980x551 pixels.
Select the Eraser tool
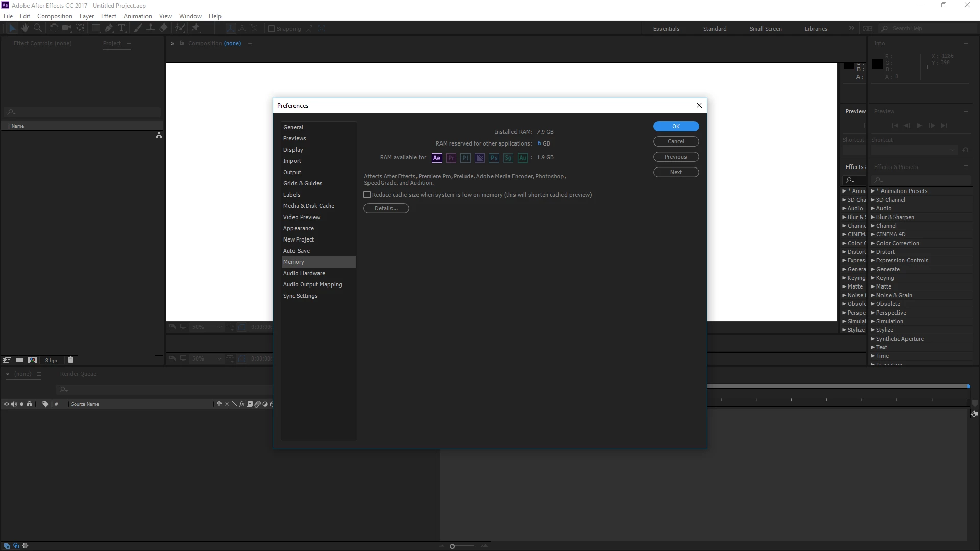click(163, 28)
